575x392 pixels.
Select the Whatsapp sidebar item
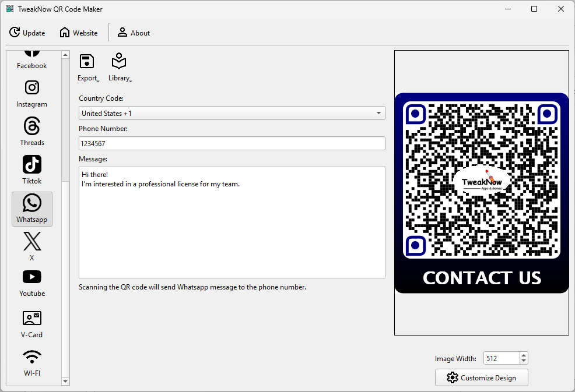click(x=32, y=209)
